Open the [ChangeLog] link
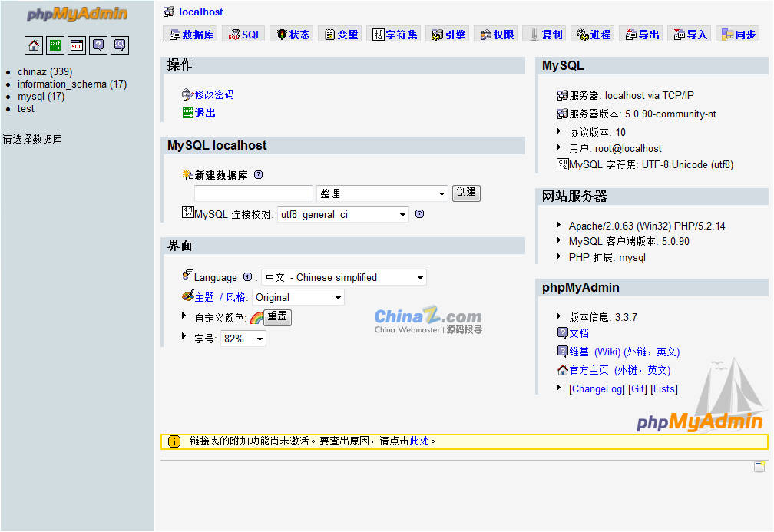 point(597,389)
